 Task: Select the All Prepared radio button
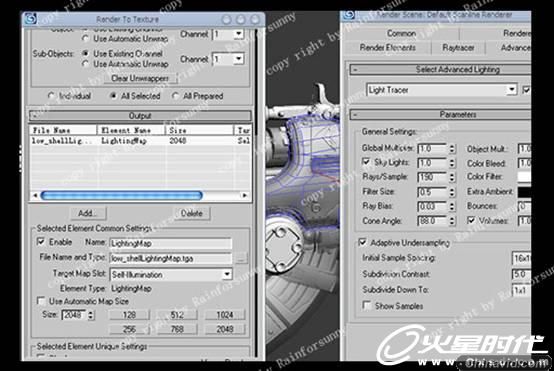176,96
